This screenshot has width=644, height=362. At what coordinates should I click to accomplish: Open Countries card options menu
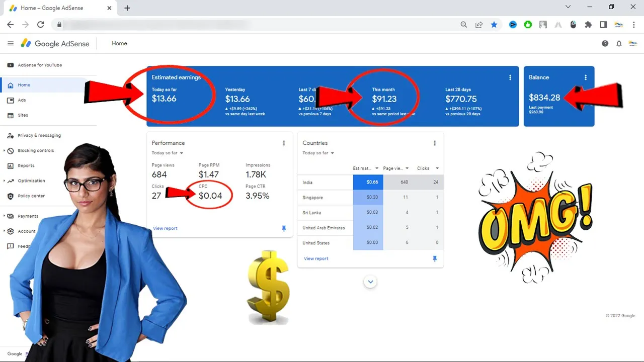tap(435, 143)
